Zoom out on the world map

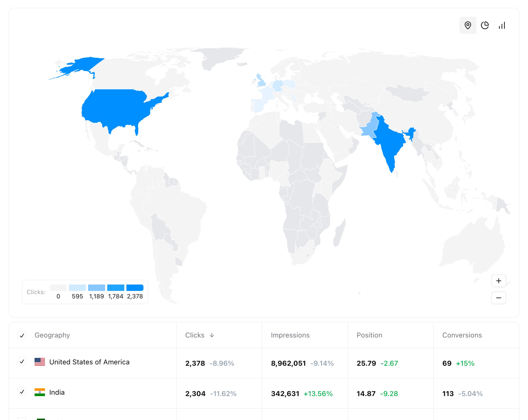(499, 298)
